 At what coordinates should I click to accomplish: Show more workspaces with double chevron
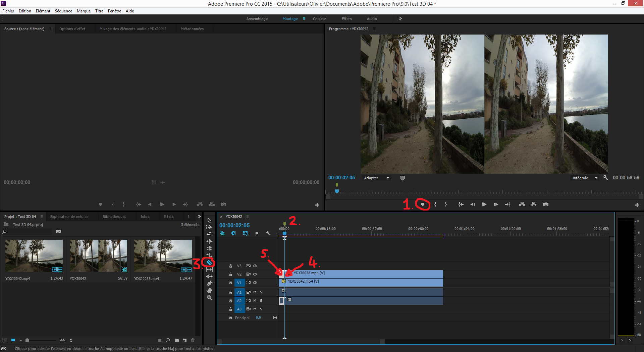(400, 19)
